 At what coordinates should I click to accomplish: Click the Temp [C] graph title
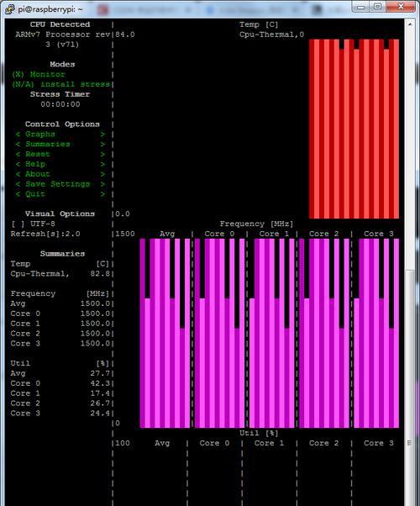point(259,24)
